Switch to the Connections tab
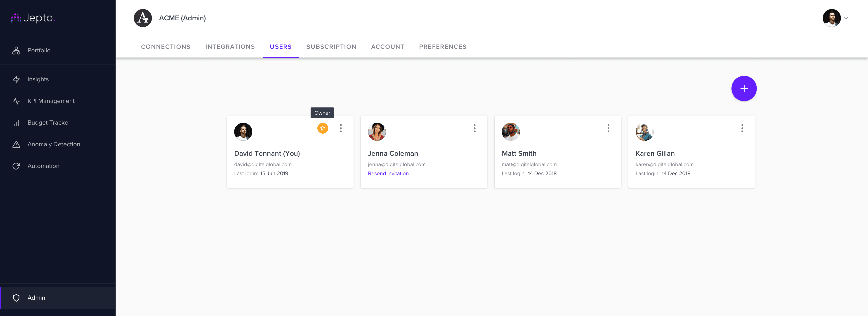The width and height of the screenshot is (868, 316). click(x=165, y=47)
